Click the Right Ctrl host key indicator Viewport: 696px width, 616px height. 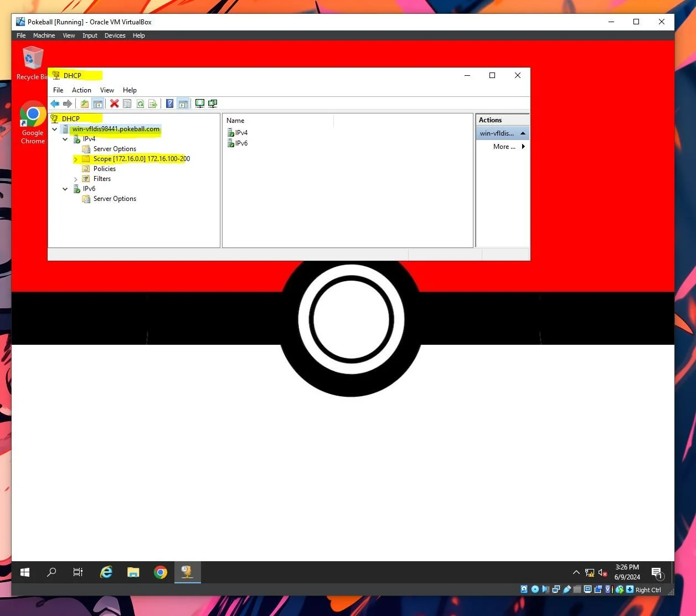pyautogui.click(x=648, y=590)
